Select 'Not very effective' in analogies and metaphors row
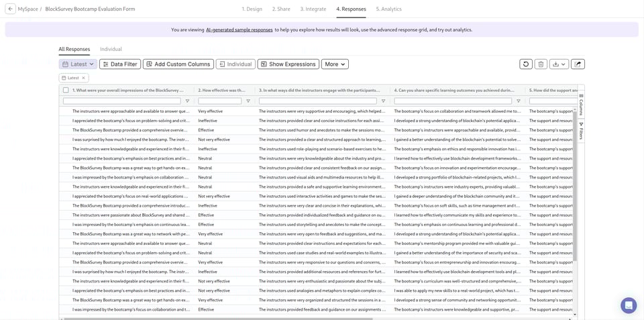The image size is (644, 320). pyautogui.click(x=225, y=291)
